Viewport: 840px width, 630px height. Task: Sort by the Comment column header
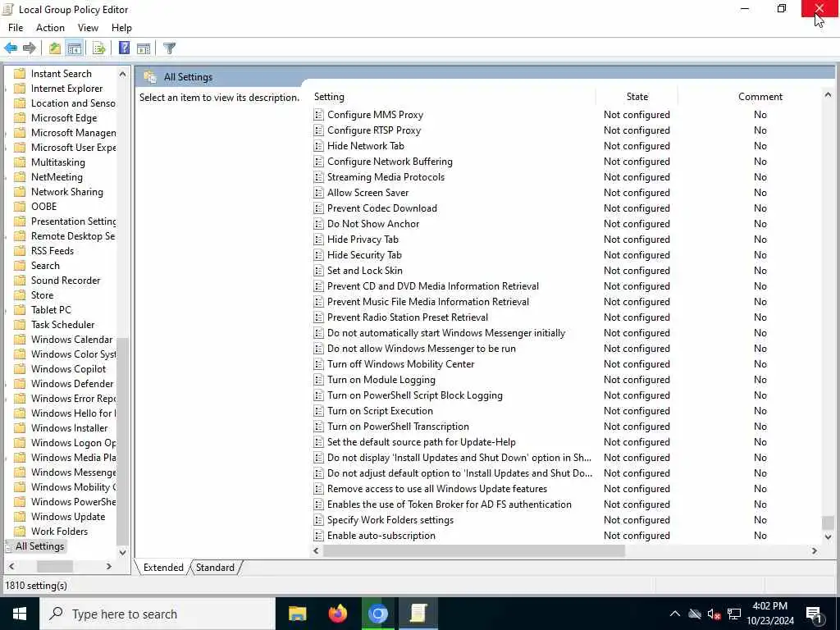760,97
